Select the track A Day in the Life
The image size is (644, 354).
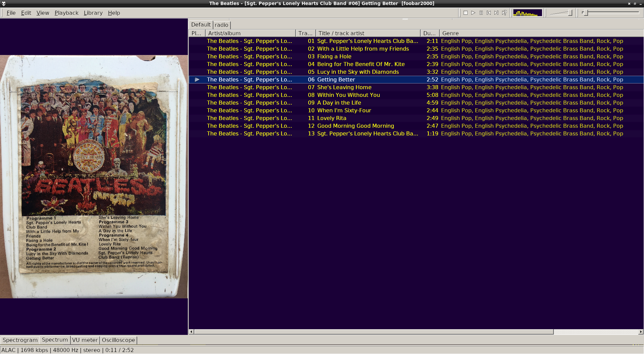tap(416, 103)
